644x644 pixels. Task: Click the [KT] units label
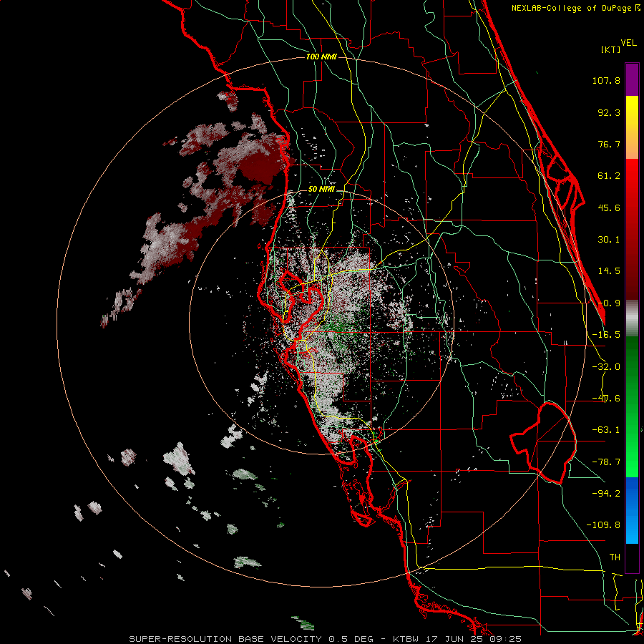click(611, 49)
